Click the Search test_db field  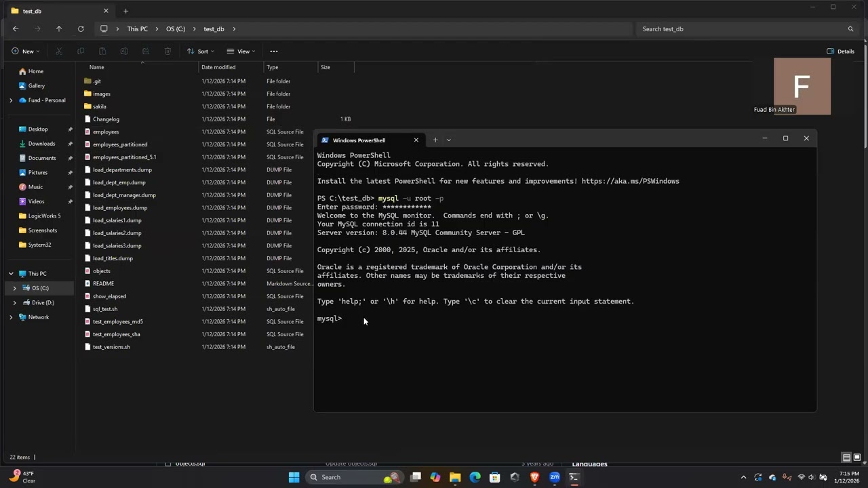(748, 29)
